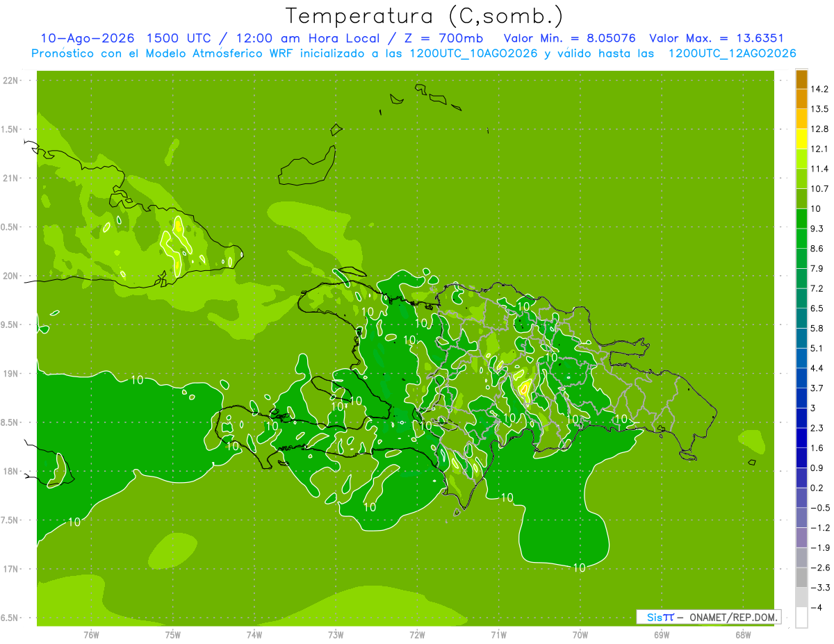Click the dark orange swatch above 14.2
Viewport: 834px width, 644px height.
point(802,79)
